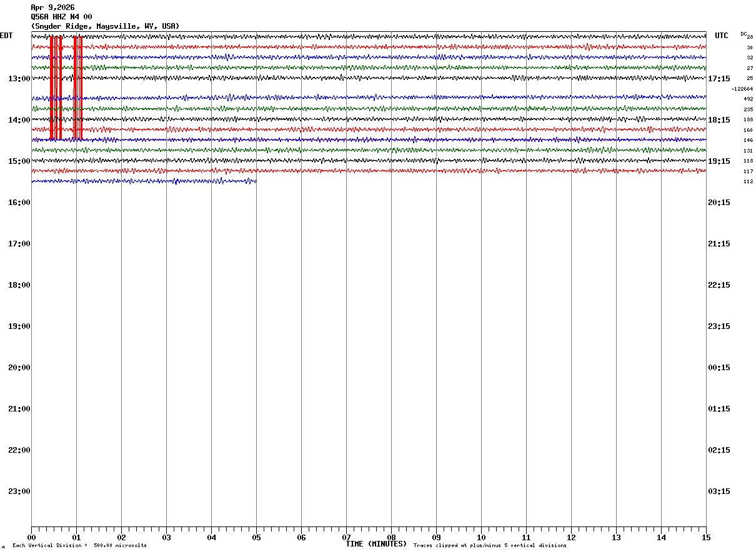This screenshot has width=756, height=554.
Task: Click the UTC time label "17:15"
Action: 719,79
